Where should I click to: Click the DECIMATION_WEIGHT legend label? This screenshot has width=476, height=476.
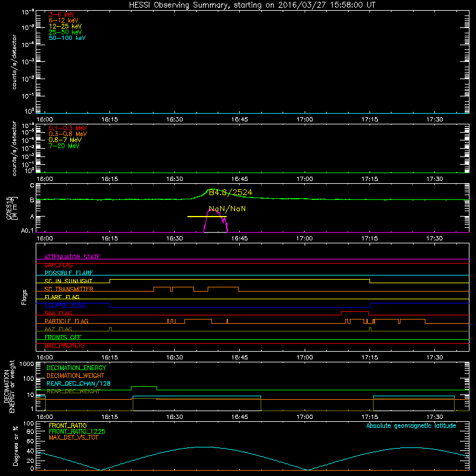point(76,376)
